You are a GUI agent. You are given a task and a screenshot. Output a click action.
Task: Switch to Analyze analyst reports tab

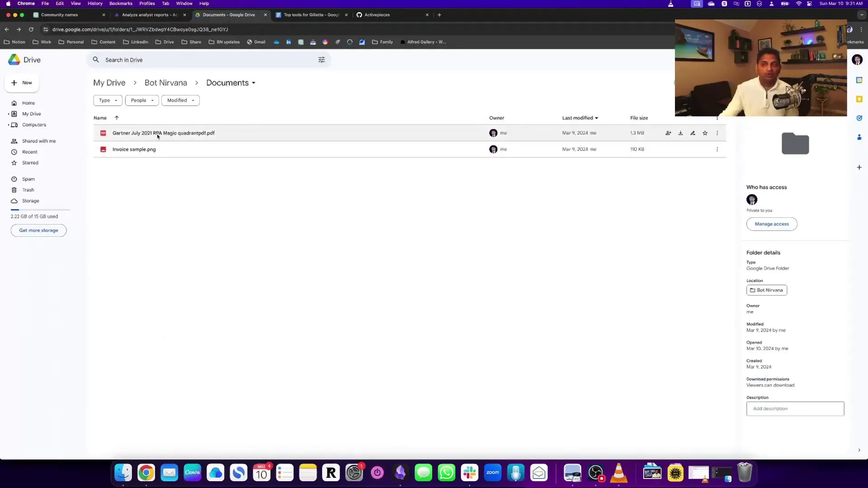click(x=151, y=15)
